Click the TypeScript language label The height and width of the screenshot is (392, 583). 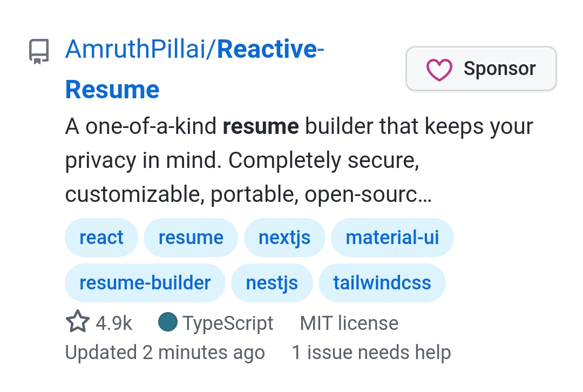tap(228, 323)
